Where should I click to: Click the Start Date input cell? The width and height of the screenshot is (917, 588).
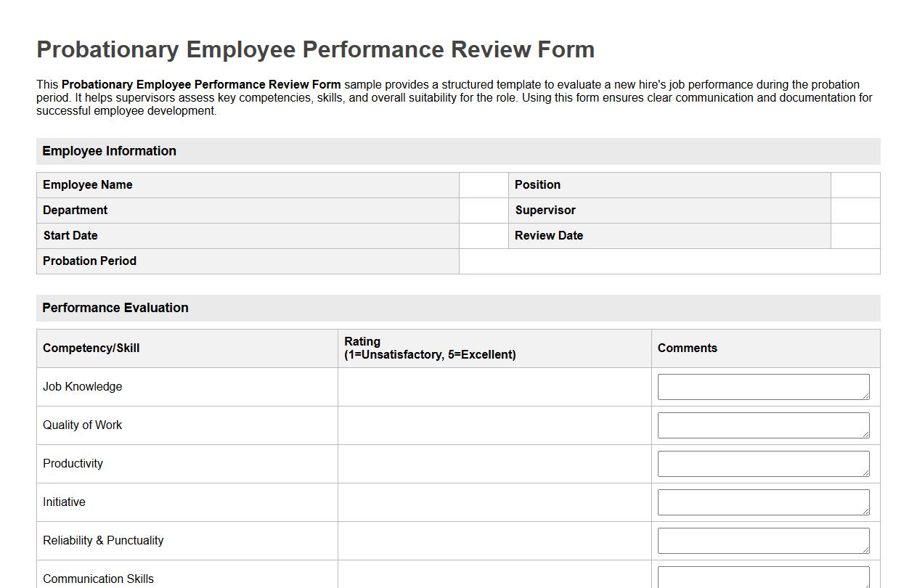point(483,235)
